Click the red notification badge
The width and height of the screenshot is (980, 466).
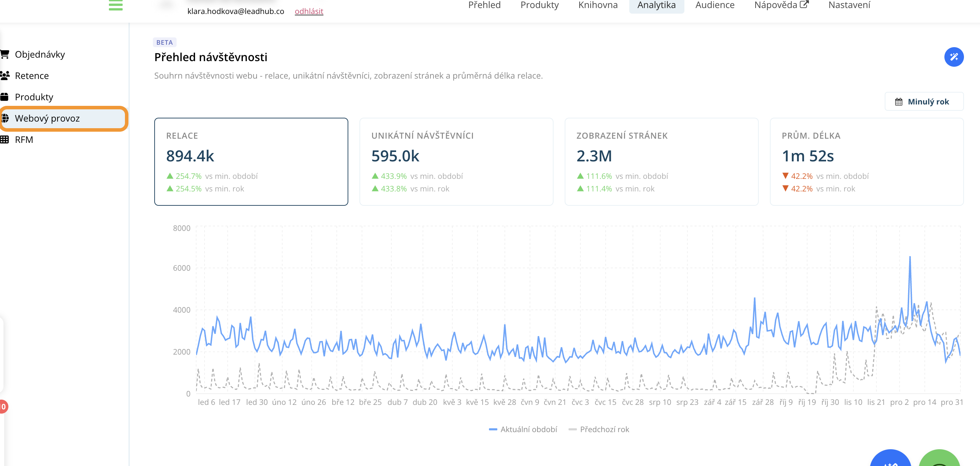point(3,406)
